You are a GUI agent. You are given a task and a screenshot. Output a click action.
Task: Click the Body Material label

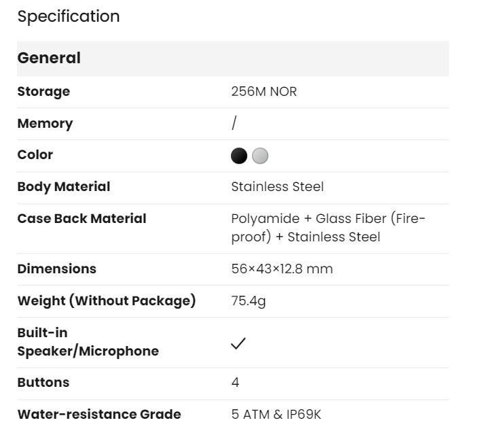pyautogui.click(x=64, y=187)
